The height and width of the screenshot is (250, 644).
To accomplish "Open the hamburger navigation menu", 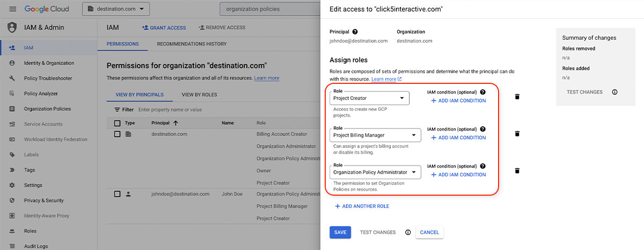I will click(x=12, y=9).
